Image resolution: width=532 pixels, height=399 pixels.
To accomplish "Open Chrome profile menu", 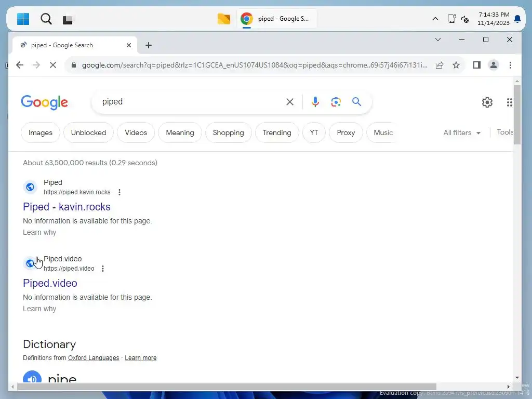I will coord(494,65).
